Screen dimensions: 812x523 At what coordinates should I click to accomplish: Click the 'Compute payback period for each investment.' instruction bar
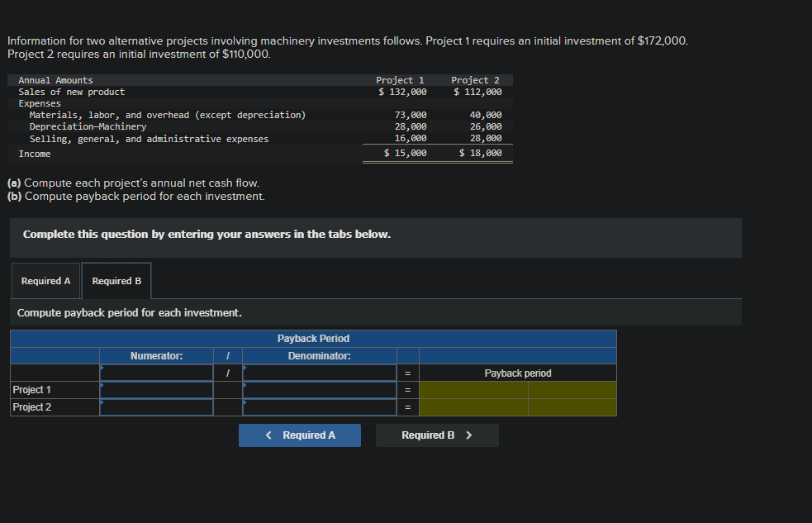pos(376,313)
